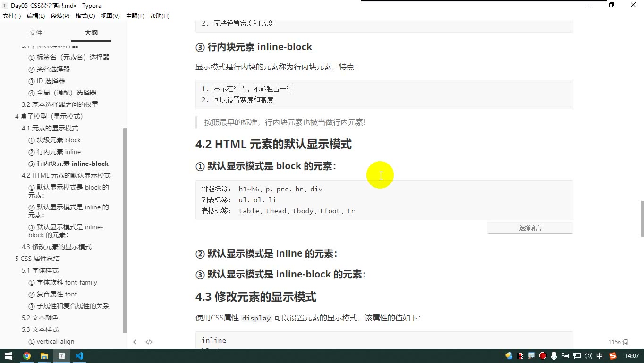Screen dimensions: 644x363
Task: Open the 格式(O) menu
Action: click(85, 16)
